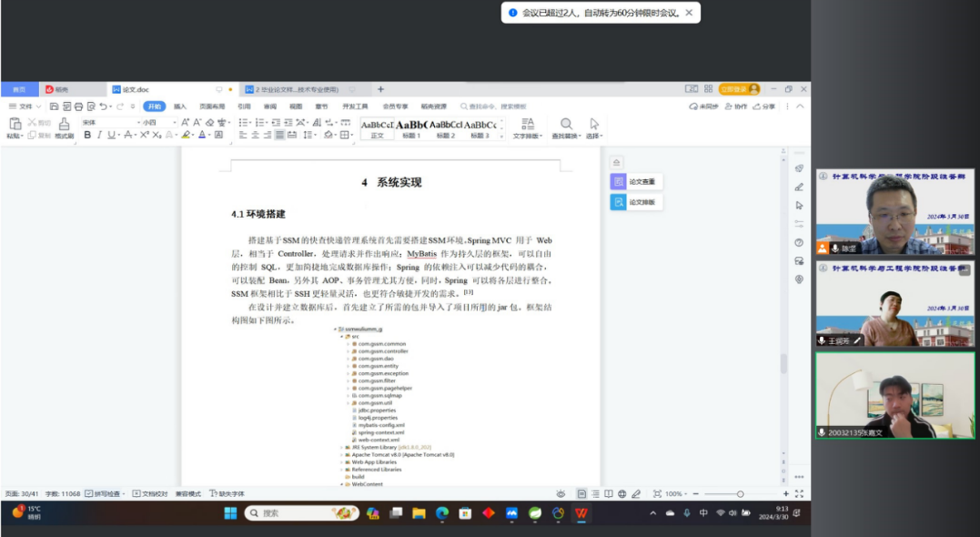980x537 pixels.
Task: Open the font name dropdown (宋体)
Action: tap(109, 122)
